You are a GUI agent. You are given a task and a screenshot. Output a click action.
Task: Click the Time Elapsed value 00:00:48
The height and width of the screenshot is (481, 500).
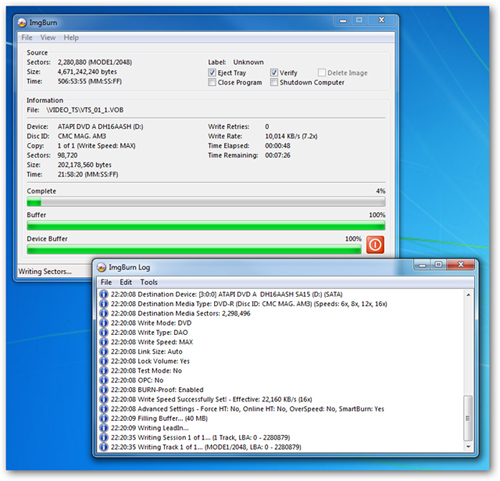[277, 146]
